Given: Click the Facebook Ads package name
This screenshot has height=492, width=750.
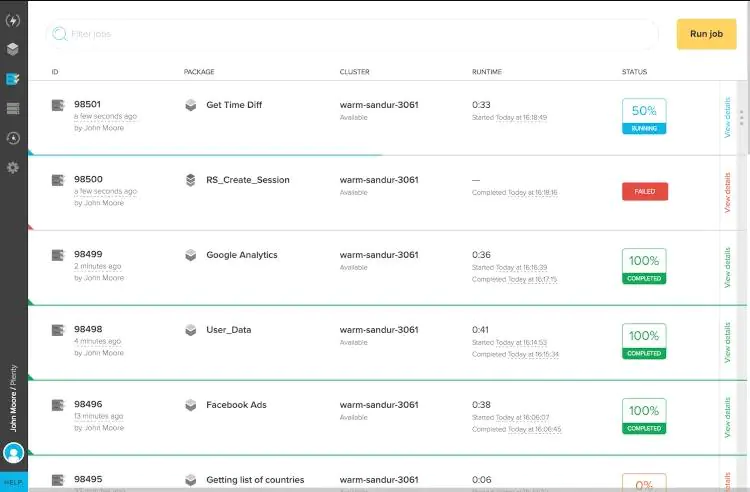Looking at the screenshot, I should 236,405.
